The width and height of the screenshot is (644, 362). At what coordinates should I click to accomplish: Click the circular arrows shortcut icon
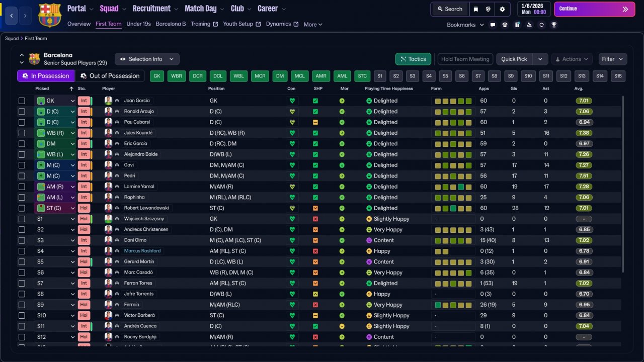[x=541, y=25]
